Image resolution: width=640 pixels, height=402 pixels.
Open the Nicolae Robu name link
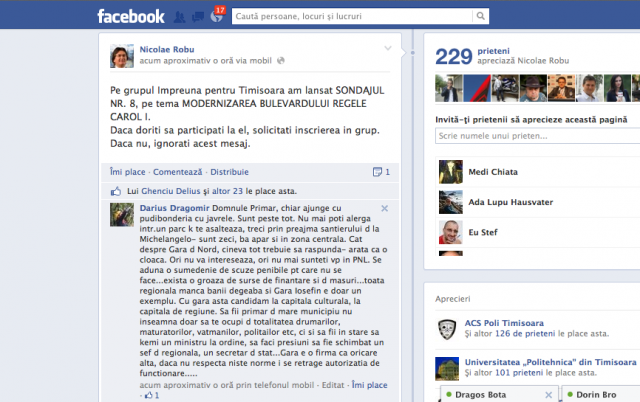coord(167,49)
